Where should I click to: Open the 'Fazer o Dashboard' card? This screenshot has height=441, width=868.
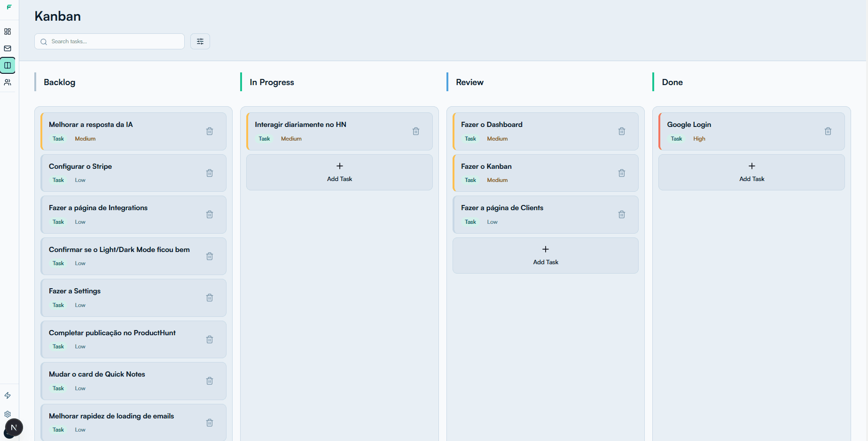point(546,131)
